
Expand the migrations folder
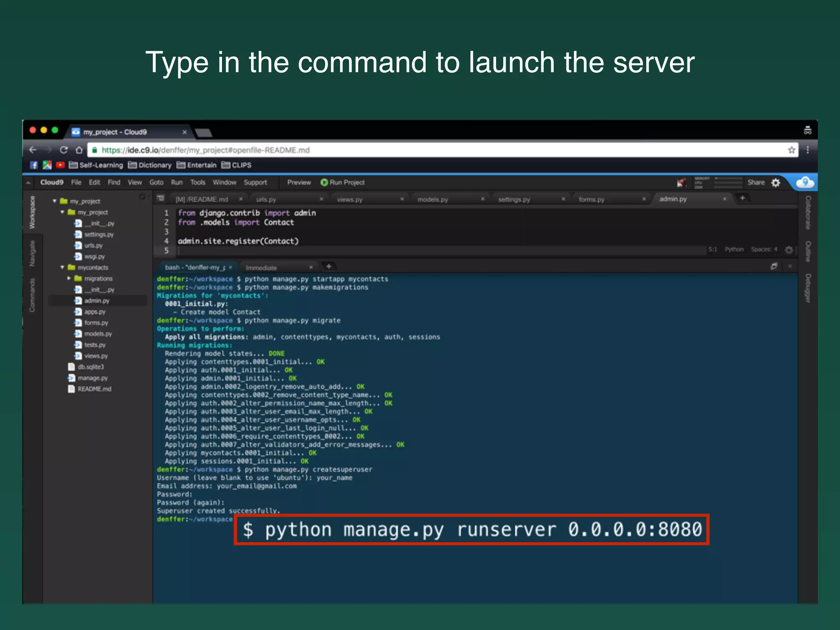[69, 278]
